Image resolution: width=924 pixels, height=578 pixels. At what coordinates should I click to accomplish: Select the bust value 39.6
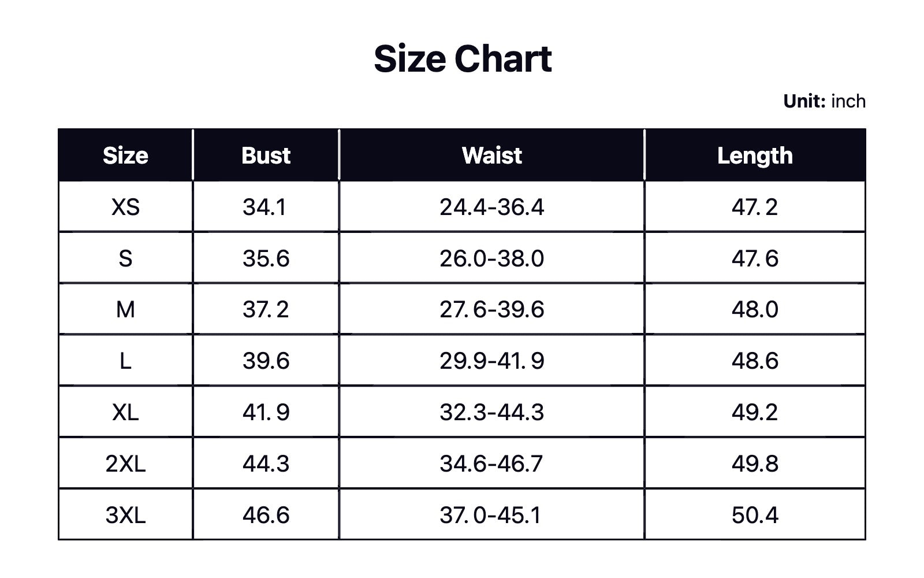pos(266,361)
